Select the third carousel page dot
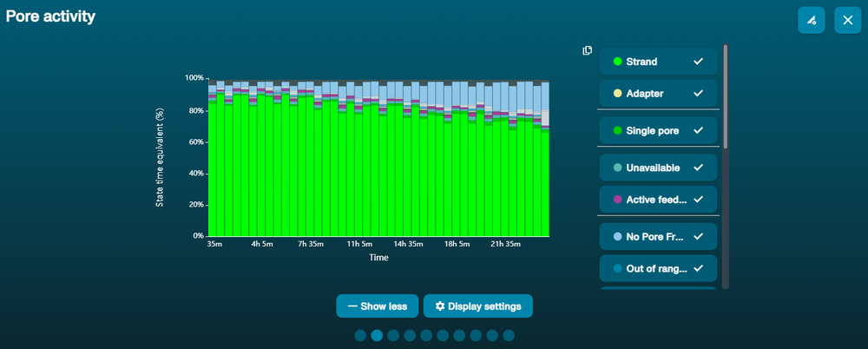Screen dimensions: 868x349 pos(393,336)
